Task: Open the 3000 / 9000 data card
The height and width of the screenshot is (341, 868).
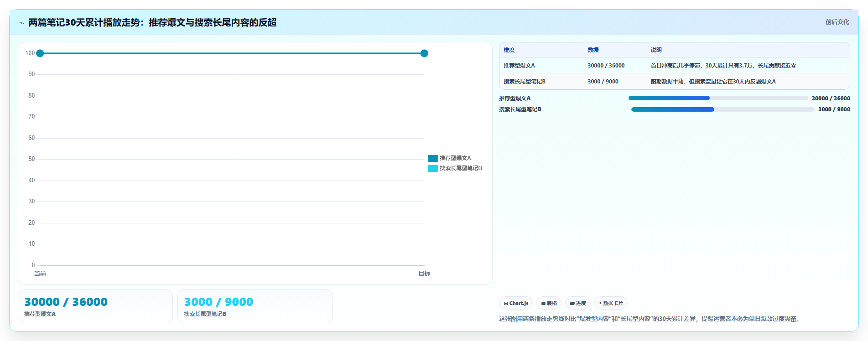Action: (255, 306)
